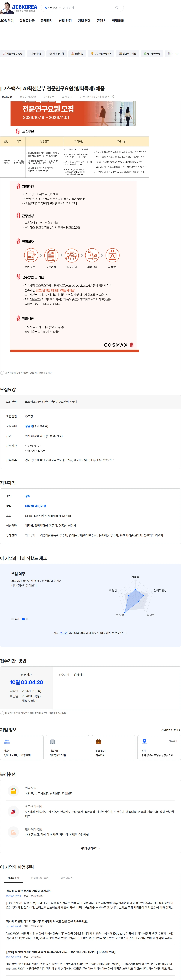Open 가족친화인증기업 채용관 link
The width and height of the screenshot is (181, 980).
(97, 97)
